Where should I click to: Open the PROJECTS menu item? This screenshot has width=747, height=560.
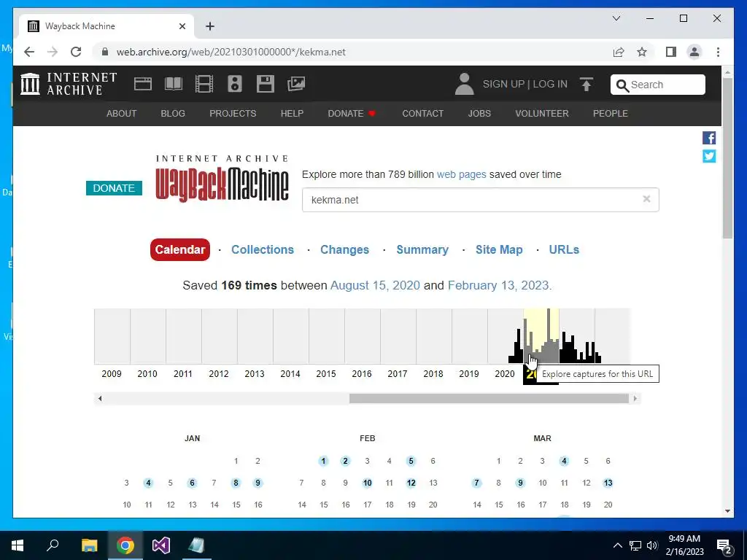click(x=233, y=113)
